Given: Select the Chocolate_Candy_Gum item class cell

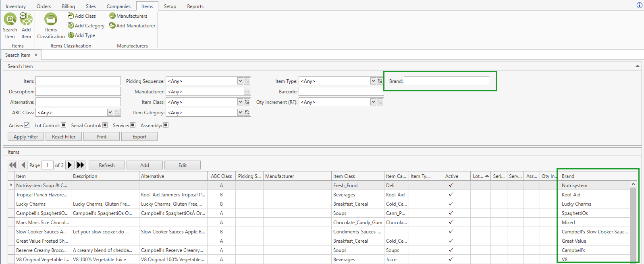Looking at the screenshot, I should click(x=358, y=222).
